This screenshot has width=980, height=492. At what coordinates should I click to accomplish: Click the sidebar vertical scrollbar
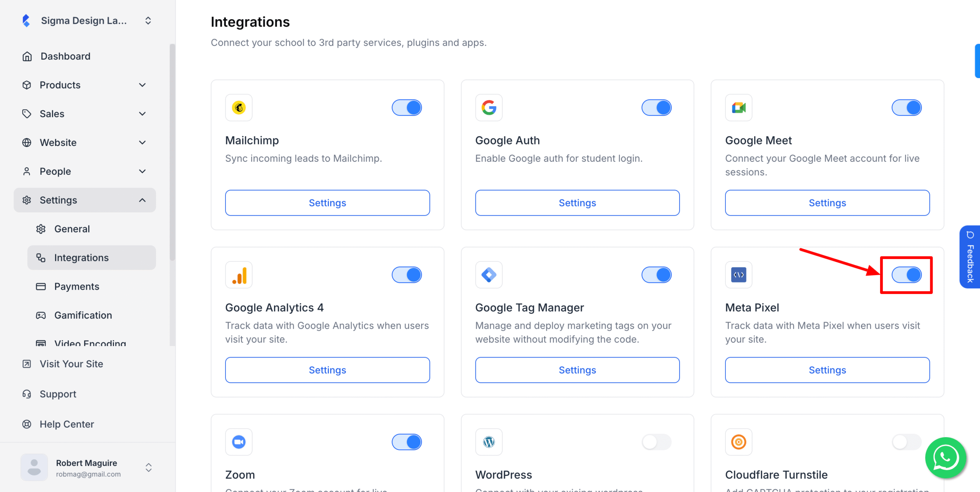tap(172, 153)
